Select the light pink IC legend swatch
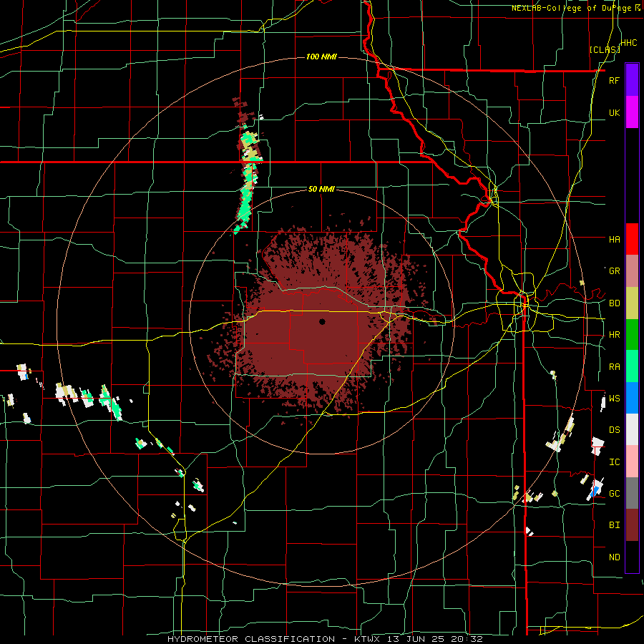644x644 pixels. [632, 462]
